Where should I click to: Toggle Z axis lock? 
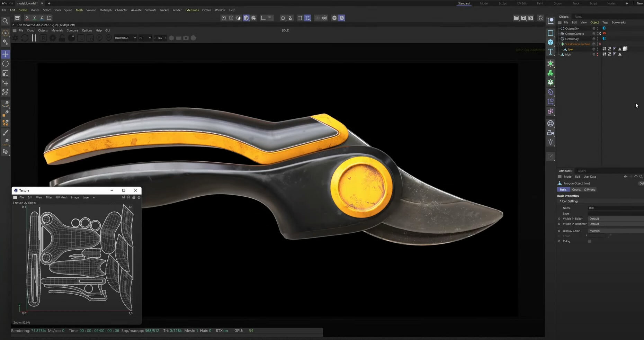click(42, 18)
